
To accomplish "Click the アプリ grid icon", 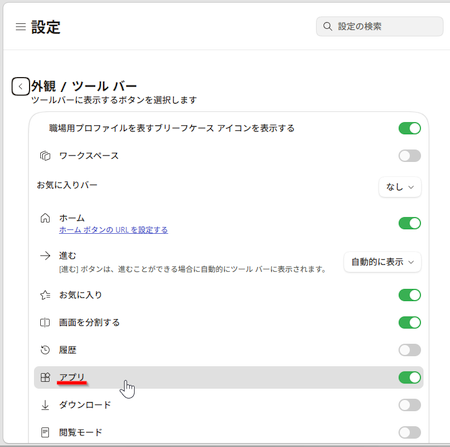I will coord(45,377).
